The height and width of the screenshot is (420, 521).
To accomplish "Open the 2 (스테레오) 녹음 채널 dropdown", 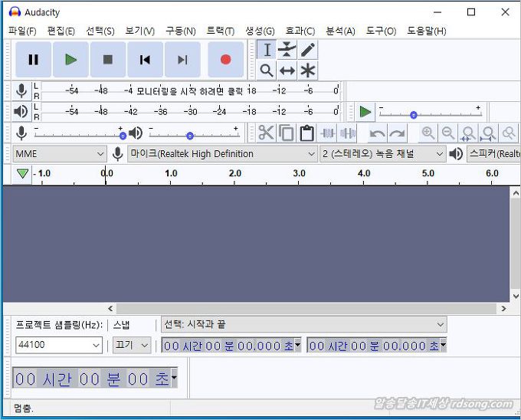I will coord(383,153).
